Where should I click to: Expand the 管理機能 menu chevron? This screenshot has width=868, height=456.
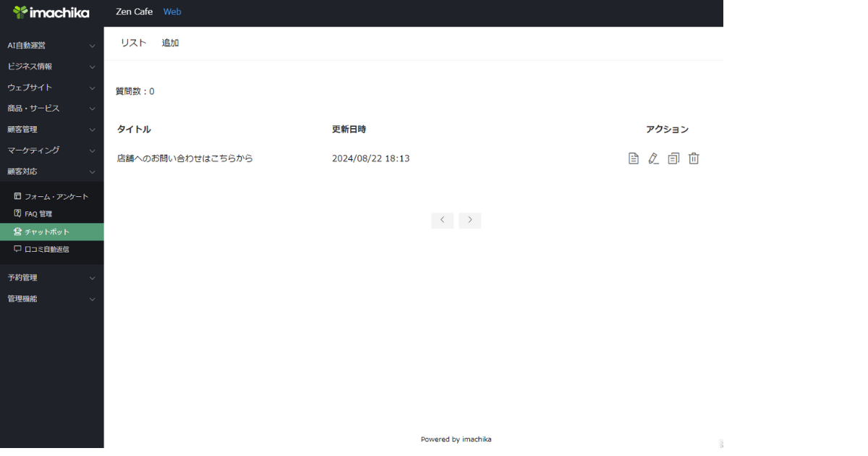pyautogui.click(x=92, y=299)
